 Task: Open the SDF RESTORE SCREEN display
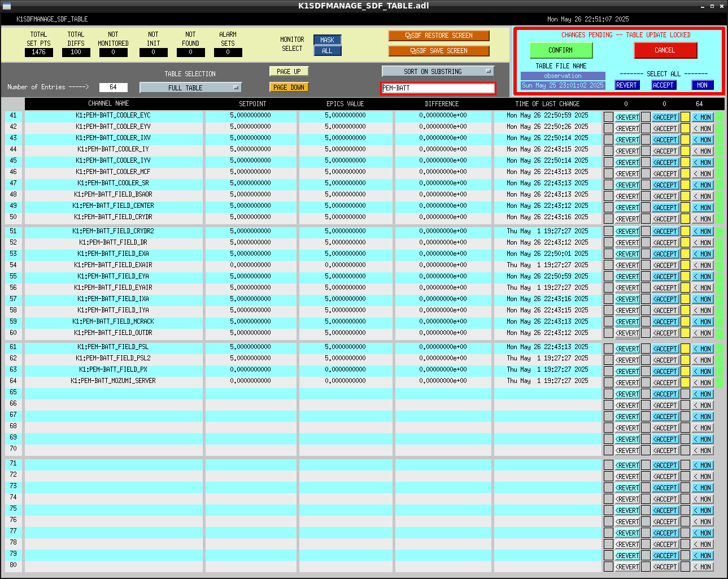pyautogui.click(x=439, y=36)
